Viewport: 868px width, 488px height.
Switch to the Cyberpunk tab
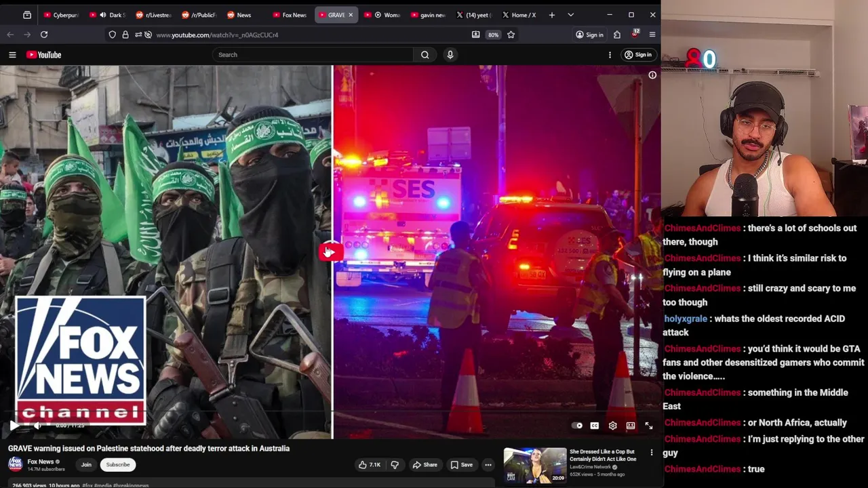coord(61,15)
